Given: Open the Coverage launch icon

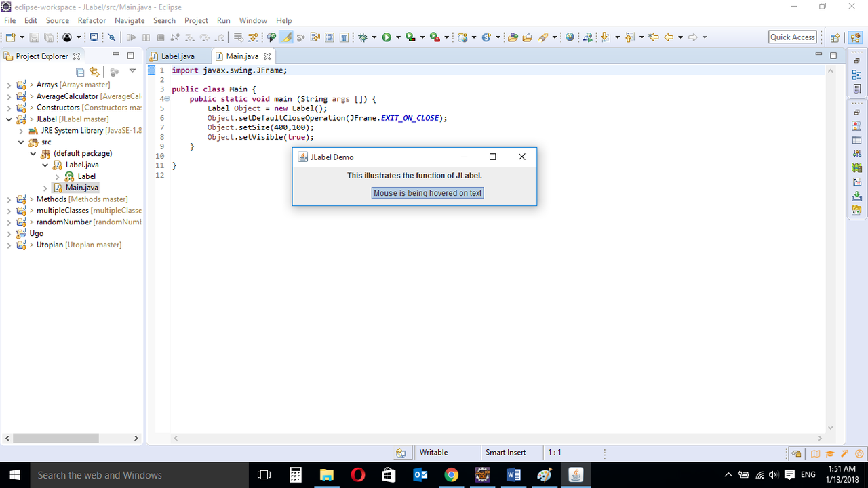Looking at the screenshot, I should pyautogui.click(x=409, y=37).
